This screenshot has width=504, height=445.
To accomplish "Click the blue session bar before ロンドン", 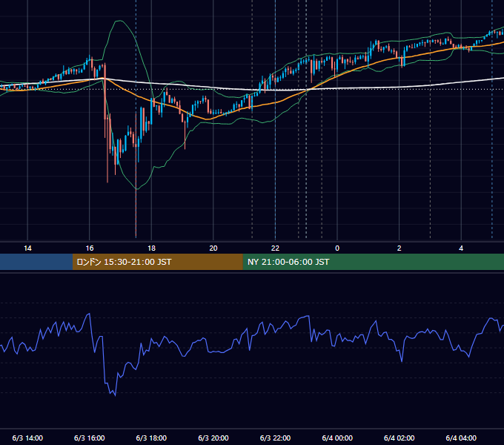I will point(36,262).
